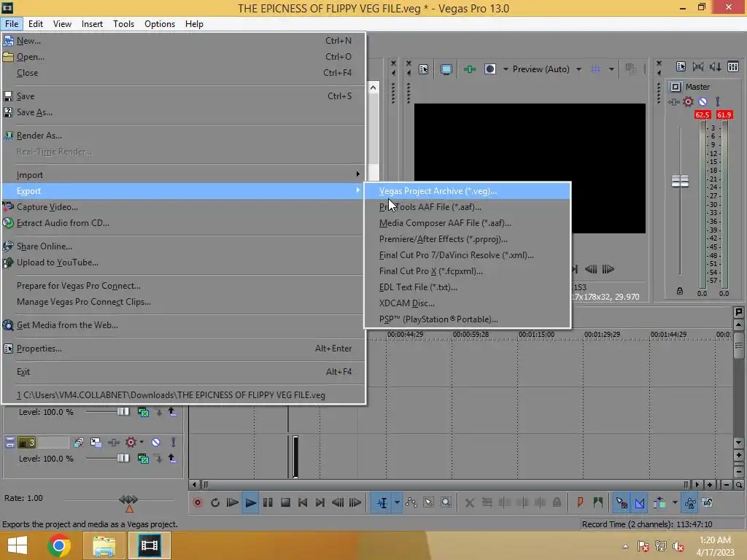Click Chrome icon in Windows taskbar

pos(58,545)
